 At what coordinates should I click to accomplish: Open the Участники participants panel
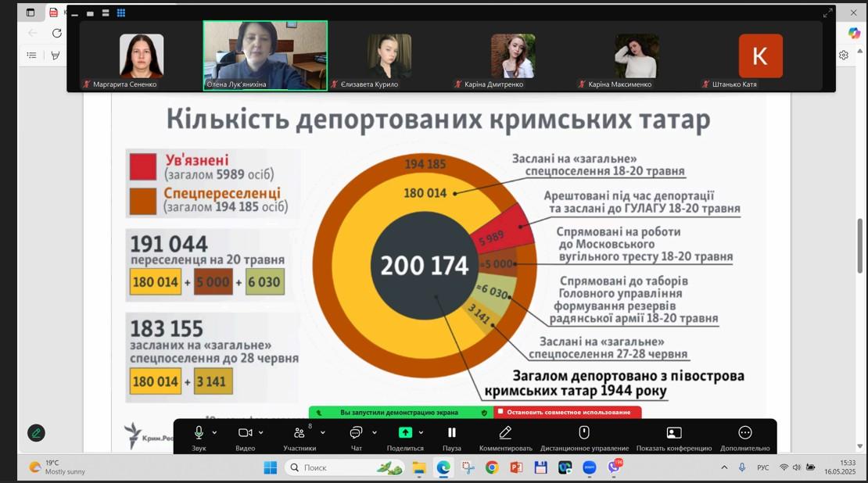point(299,437)
